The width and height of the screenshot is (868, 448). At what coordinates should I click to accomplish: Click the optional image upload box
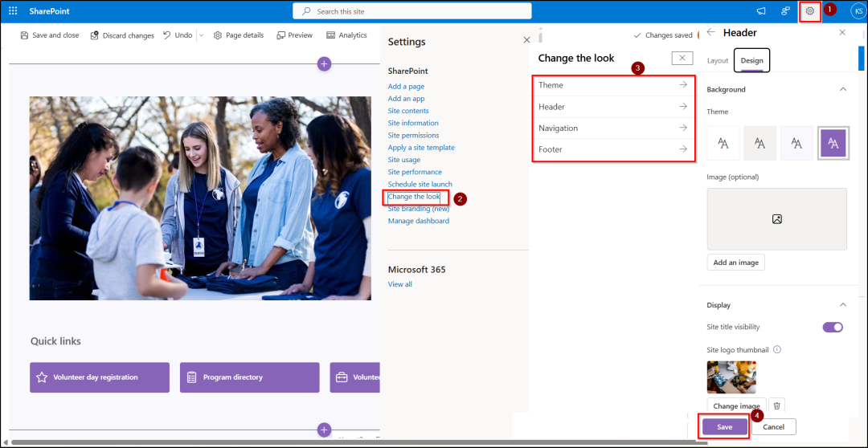[776, 219]
